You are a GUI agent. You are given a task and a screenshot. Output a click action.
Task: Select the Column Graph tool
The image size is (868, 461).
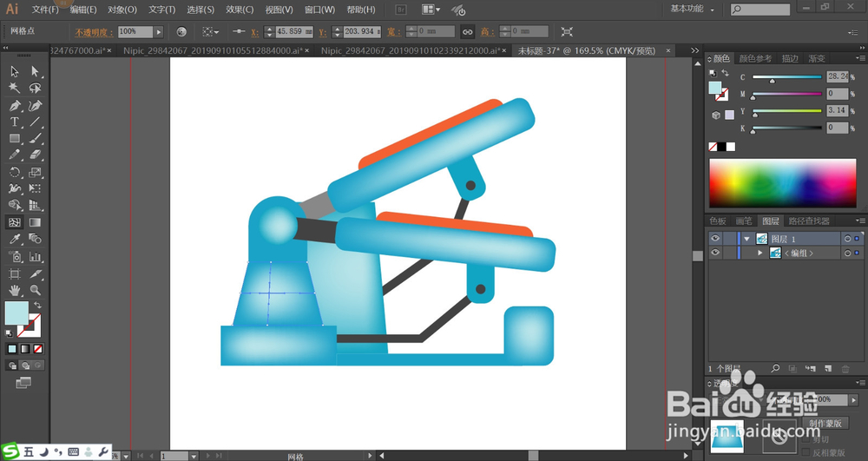tap(35, 256)
